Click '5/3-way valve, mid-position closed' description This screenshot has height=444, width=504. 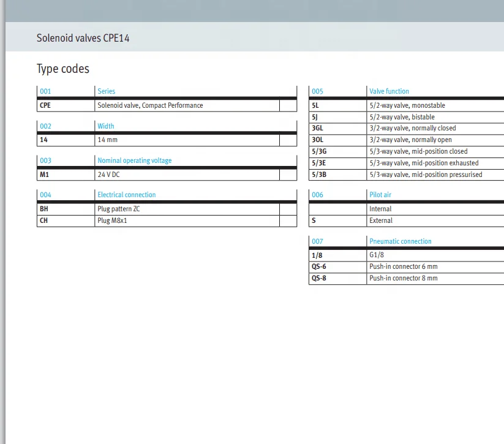(418, 151)
